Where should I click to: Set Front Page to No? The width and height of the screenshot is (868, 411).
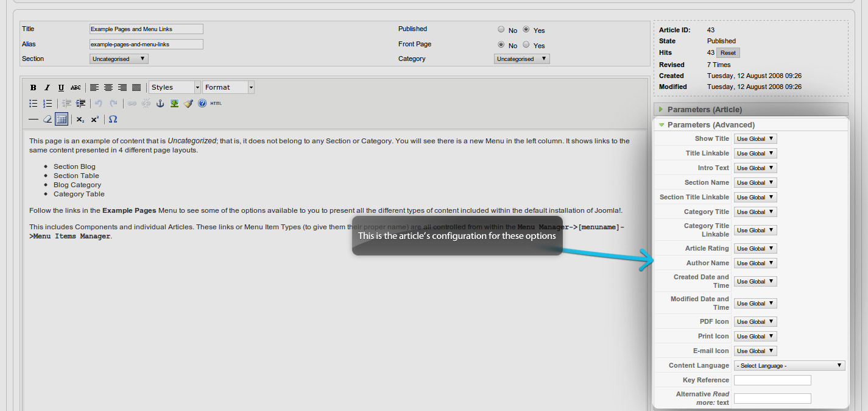tap(501, 45)
